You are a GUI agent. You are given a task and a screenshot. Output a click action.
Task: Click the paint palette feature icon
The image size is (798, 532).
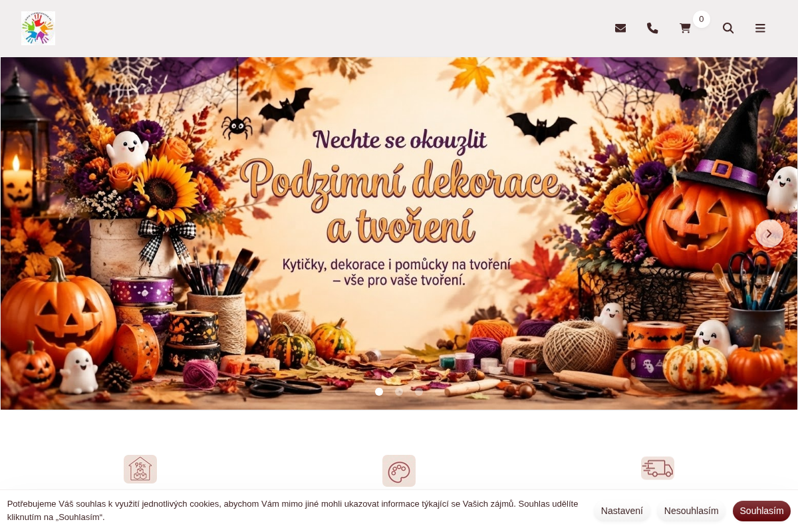tap(399, 471)
